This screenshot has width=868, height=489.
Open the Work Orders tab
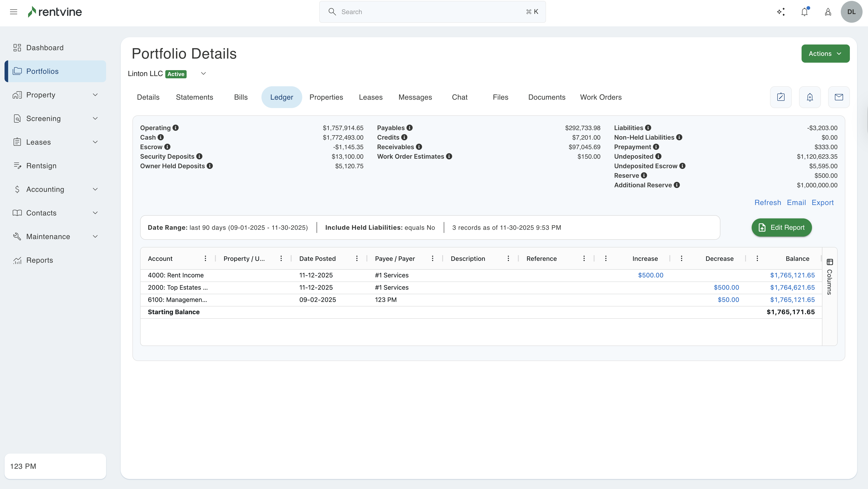pyautogui.click(x=601, y=97)
